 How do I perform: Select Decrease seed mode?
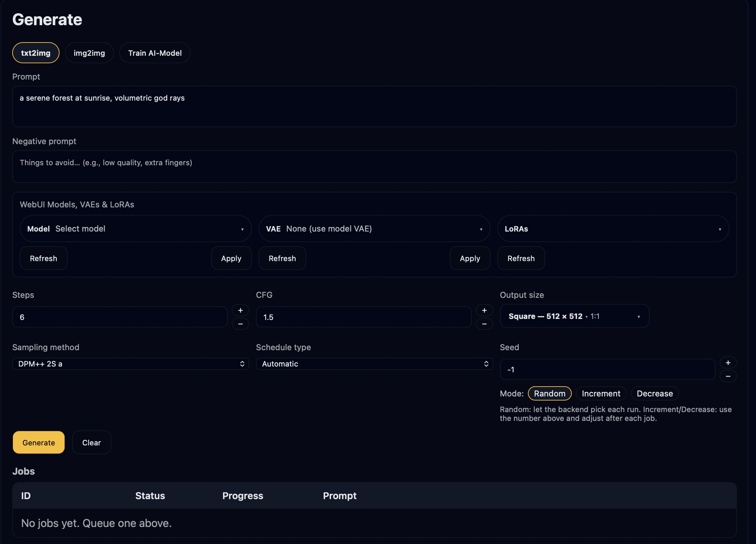coord(654,393)
